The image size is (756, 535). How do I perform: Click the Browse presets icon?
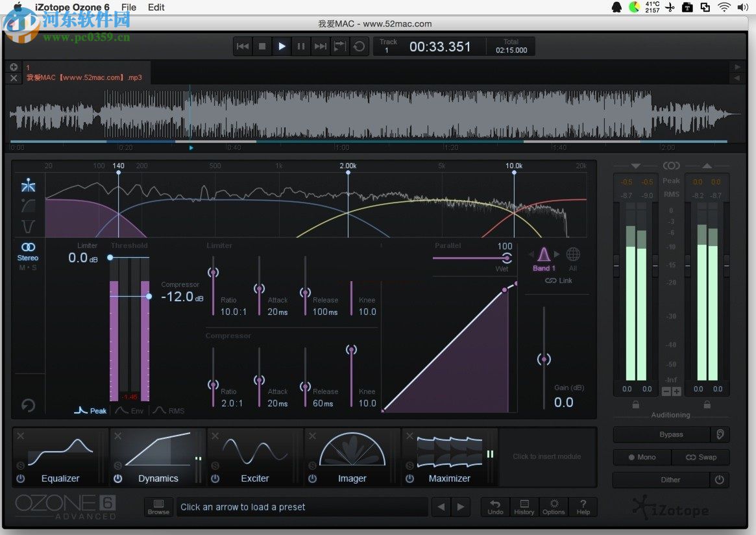158,506
